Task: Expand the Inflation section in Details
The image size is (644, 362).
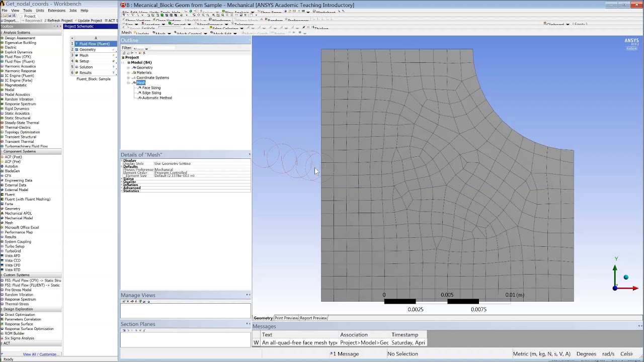Action: click(122, 185)
